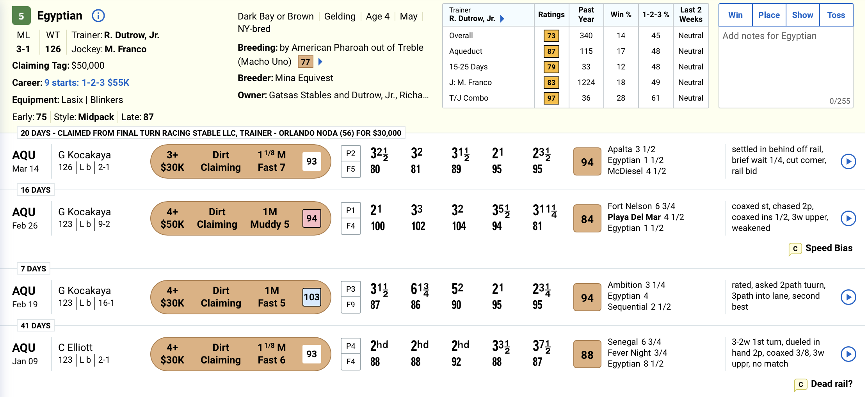868x397 pixels.
Task: Expand the trainer R. Dutrow, Jr. arrow
Action: (x=502, y=19)
